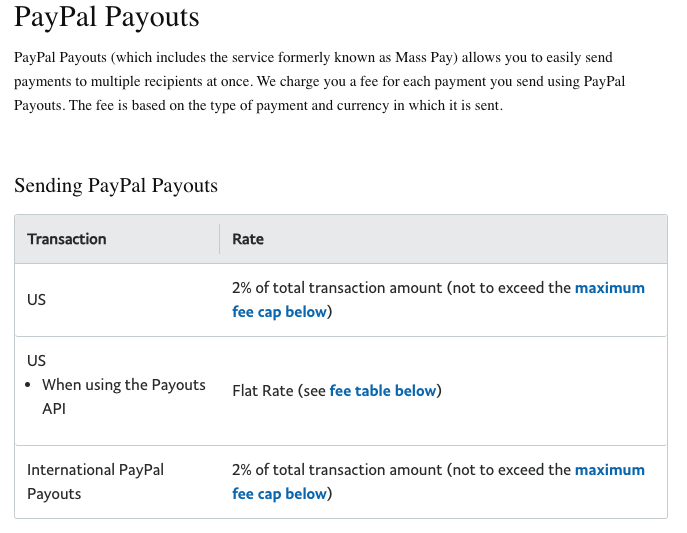Click the divider between Transaction and Rate headers
This screenshot has width=687, height=533.
click(220, 239)
